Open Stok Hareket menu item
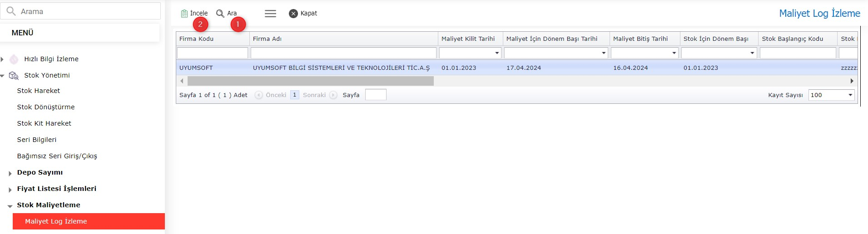Viewport: 868px width, 234px height. click(x=39, y=91)
